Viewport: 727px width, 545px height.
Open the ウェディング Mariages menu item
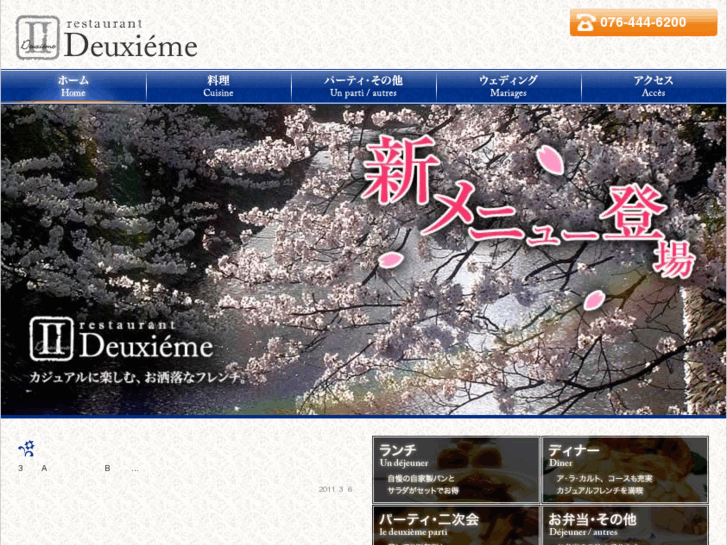point(509,86)
